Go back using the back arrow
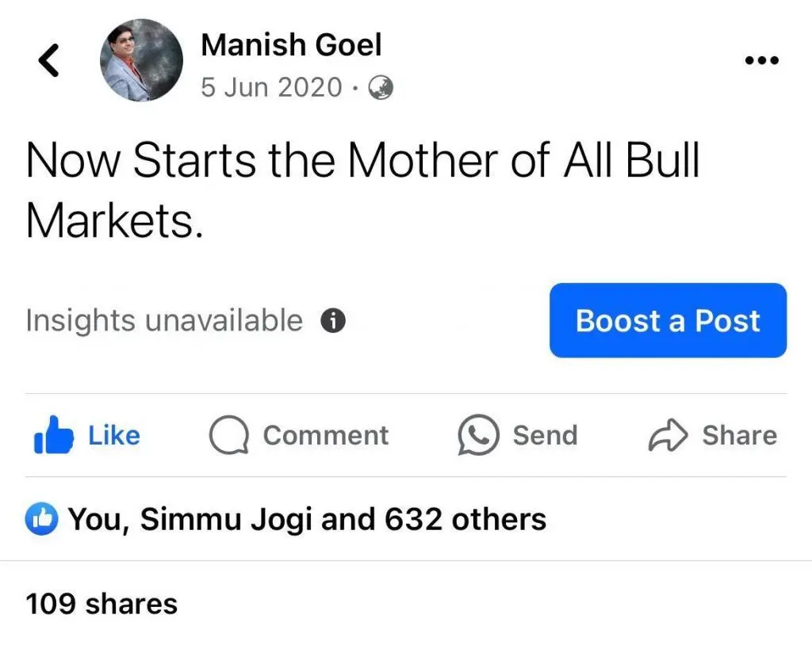 tap(49, 61)
